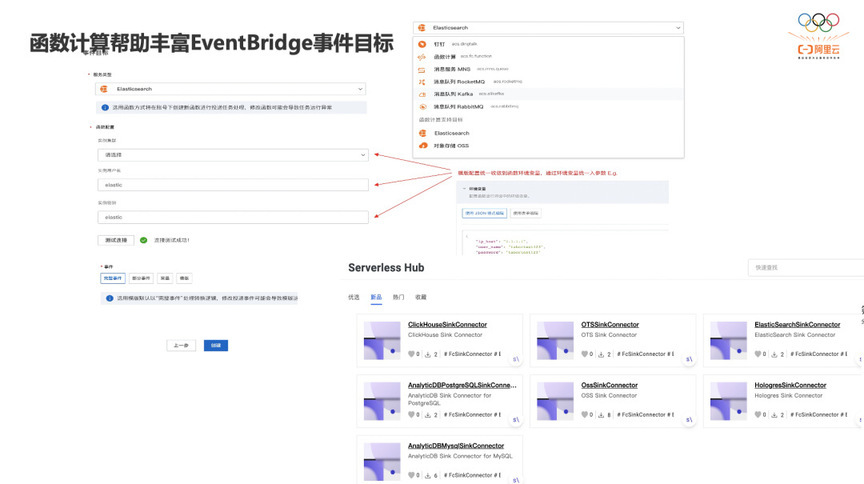Click the download icon on the ClickHouseSinkConnector card
The height and width of the screenshot is (484, 864).
(428, 354)
